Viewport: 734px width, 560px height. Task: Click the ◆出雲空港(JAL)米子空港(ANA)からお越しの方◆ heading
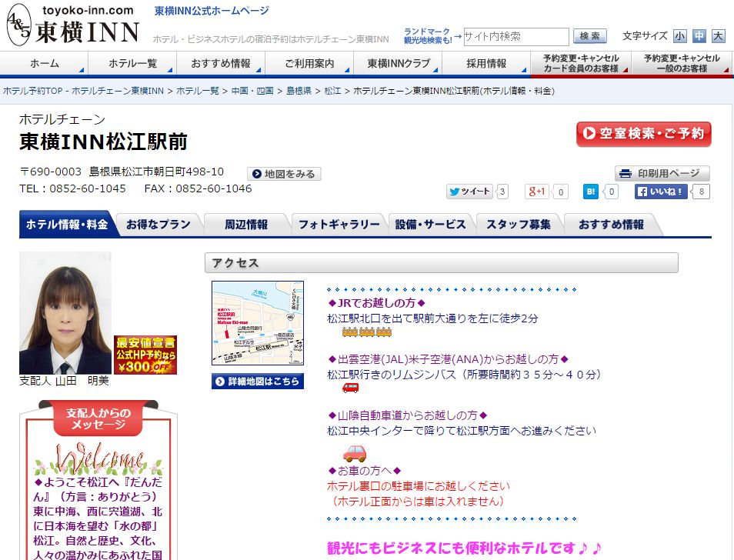[449, 358]
